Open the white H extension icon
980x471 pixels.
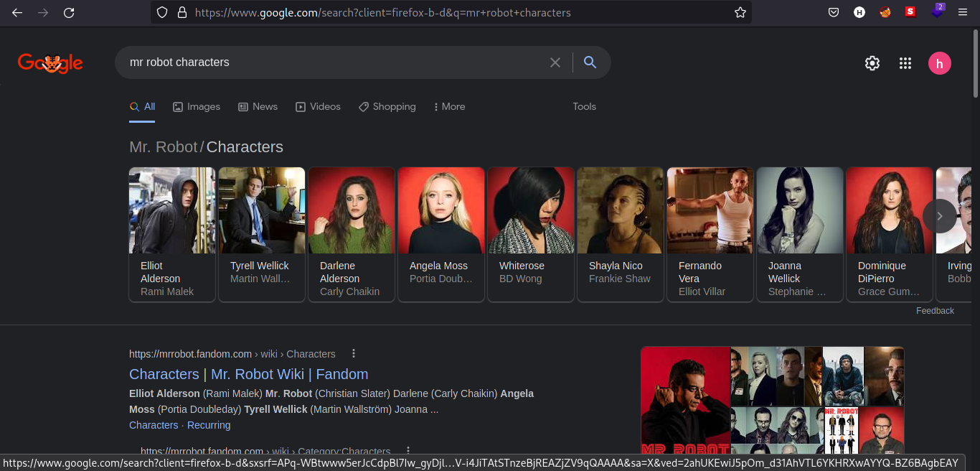click(859, 12)
